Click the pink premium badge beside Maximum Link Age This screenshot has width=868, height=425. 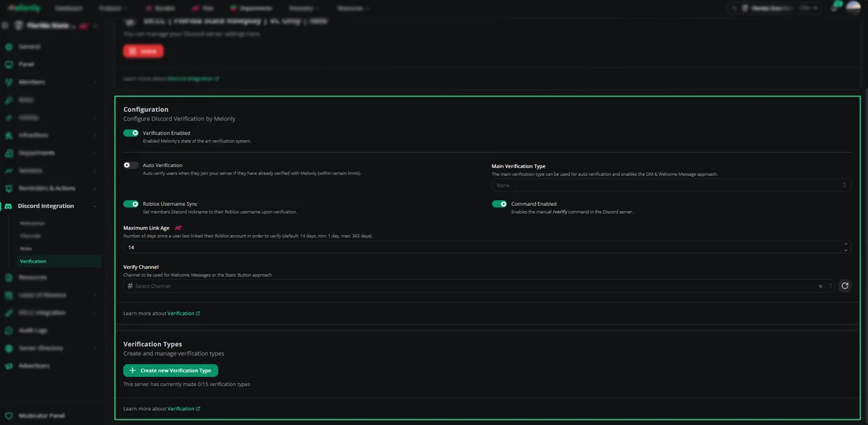click(178, 228)
